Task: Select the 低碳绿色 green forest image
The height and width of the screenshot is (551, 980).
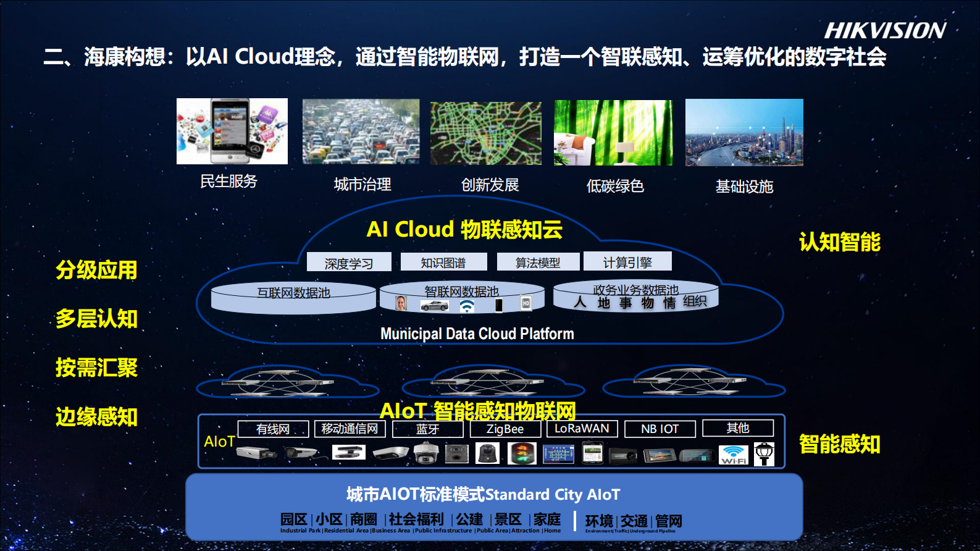Action: click(613, 133)
